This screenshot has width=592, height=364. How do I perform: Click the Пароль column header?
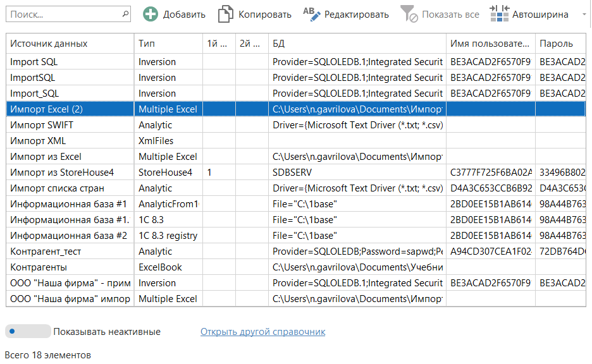[560, 44]
